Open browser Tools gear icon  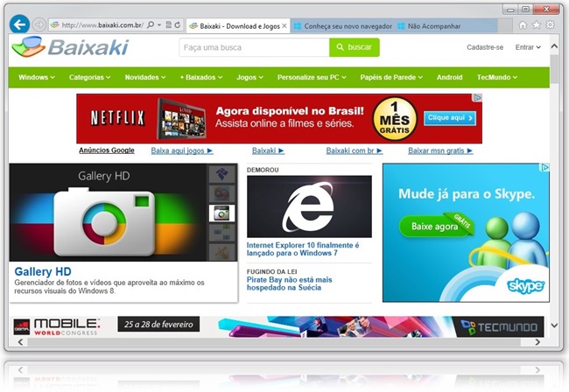(550, 24)
